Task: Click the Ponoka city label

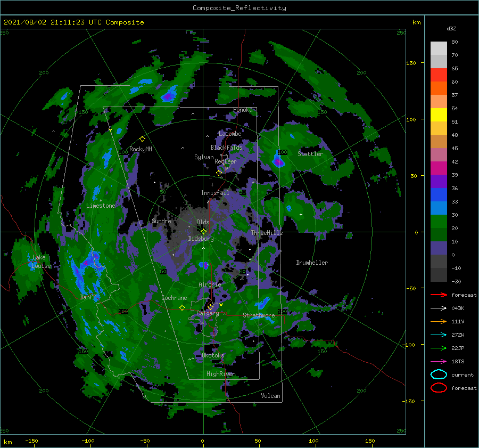Action: coord(243,110)
